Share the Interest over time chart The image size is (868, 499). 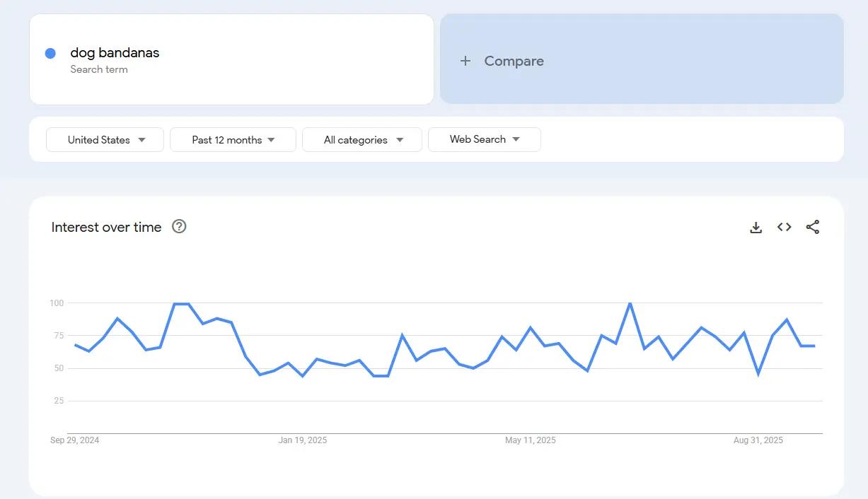813,227
